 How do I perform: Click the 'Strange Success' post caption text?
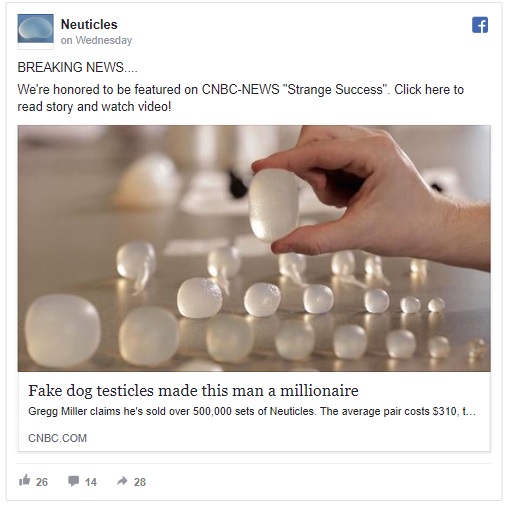click(x=336, y=89)
